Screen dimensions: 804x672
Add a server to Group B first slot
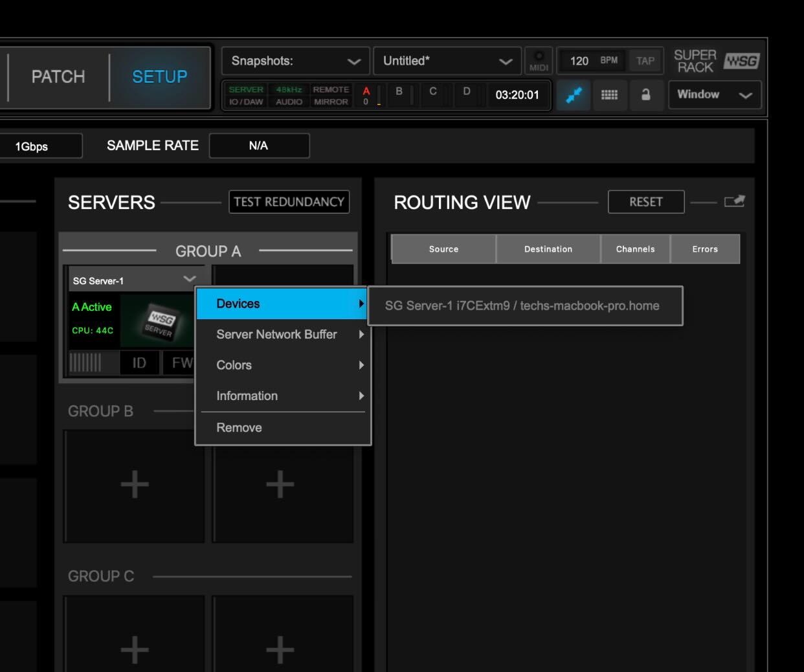point(134,486)
